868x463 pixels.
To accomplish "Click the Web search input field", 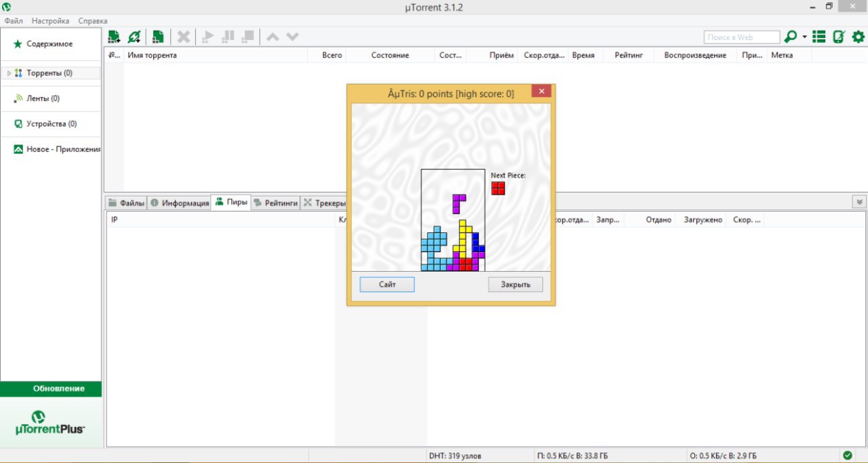I will [x=742, y=37].
